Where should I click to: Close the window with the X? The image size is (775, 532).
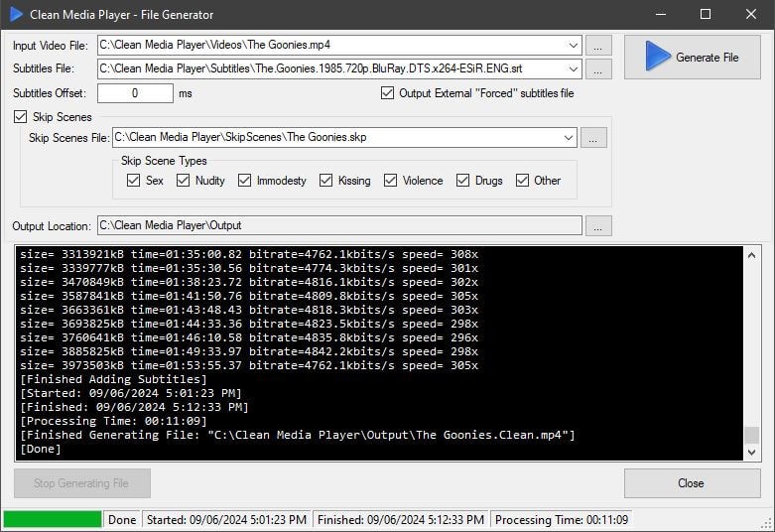(751, 14)
